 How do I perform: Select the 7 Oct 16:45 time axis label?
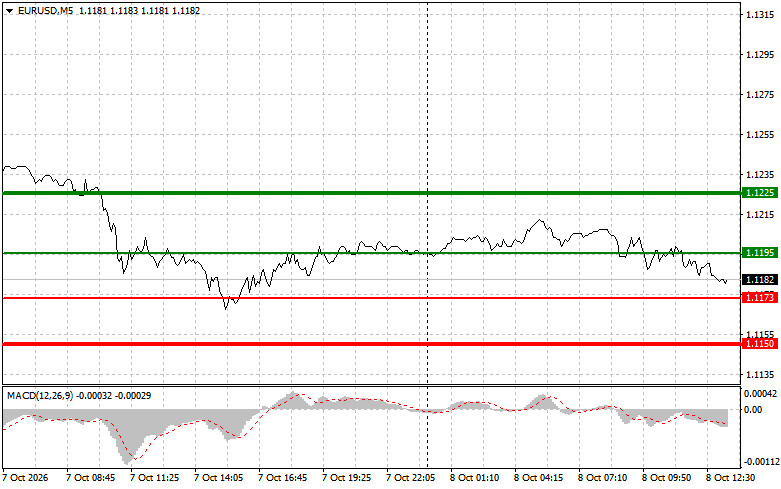tap(282, 478)
